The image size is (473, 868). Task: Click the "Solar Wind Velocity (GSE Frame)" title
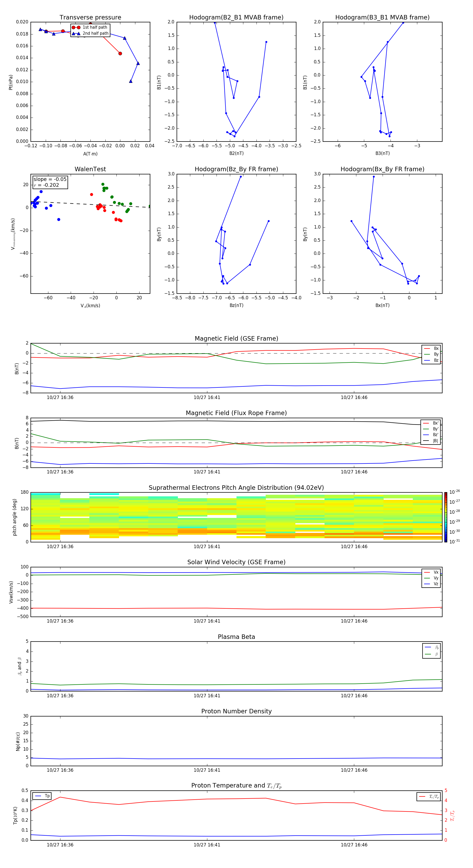coord(236,562)
